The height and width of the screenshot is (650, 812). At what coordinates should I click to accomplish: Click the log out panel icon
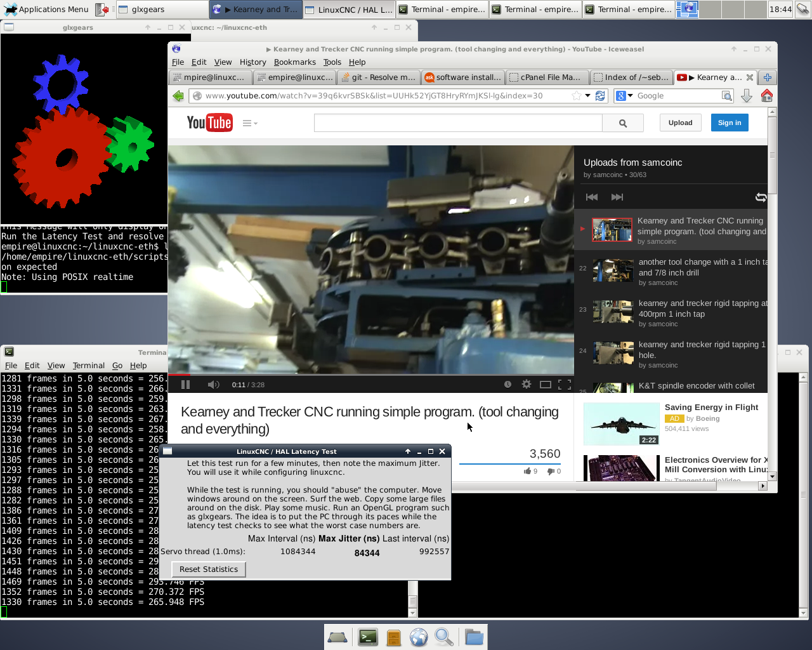101,10
